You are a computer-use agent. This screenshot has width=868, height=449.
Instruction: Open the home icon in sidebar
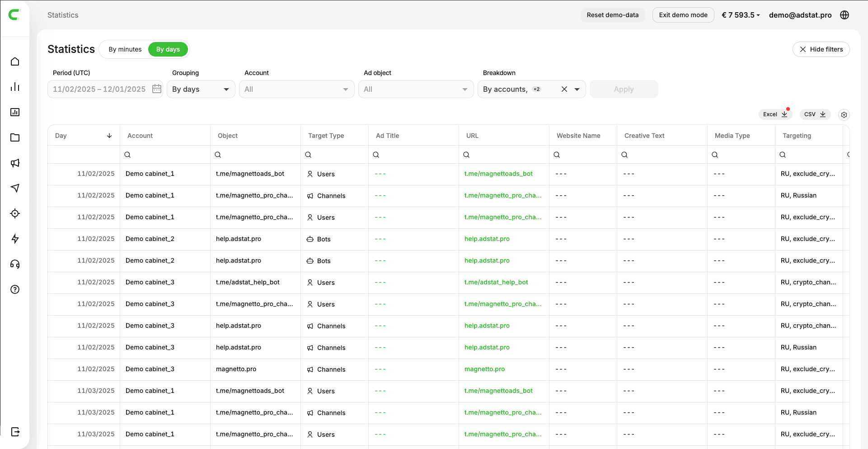(x=15, y=61)
